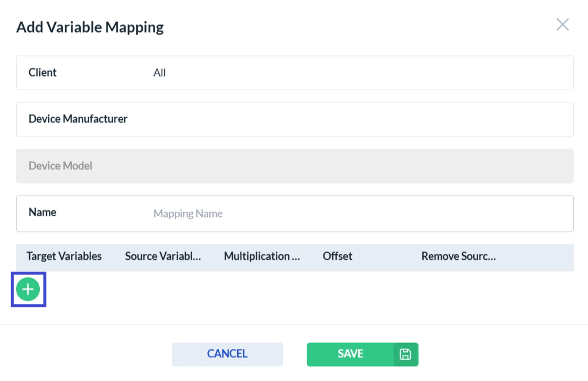Select the Target Variables column header
Image resolution: width=588 pixels, height=381 pixels.
click(x=64, y=256)
